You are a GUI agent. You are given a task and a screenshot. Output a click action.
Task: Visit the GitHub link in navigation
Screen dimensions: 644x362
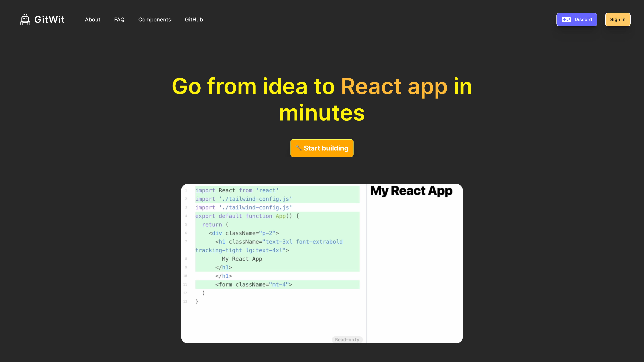(194, 19)
